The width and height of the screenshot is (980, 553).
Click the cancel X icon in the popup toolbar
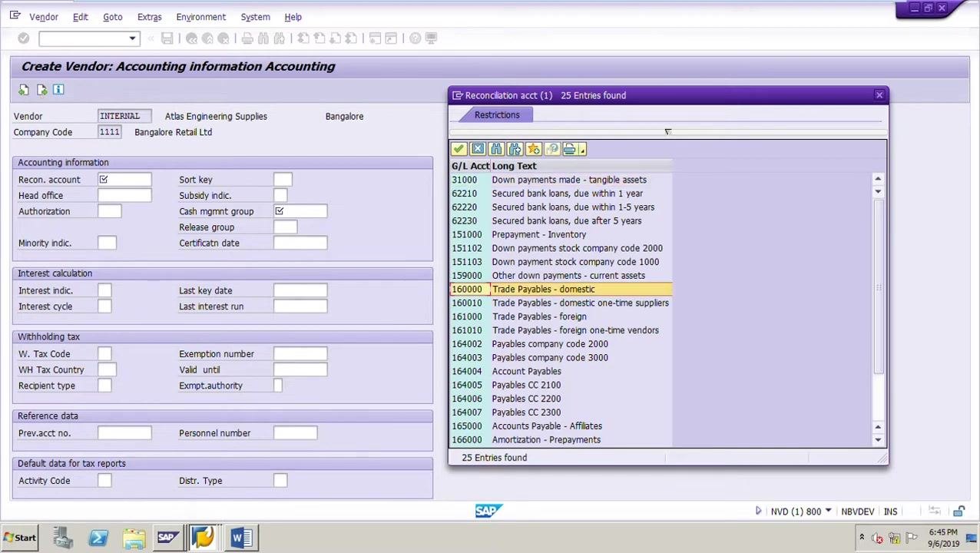(x=478, y=149)
